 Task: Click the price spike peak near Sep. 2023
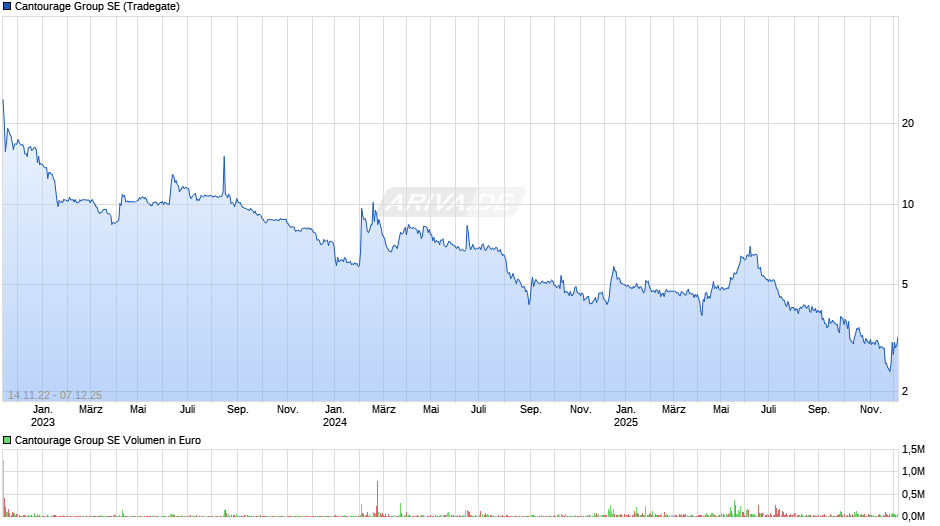click(224, 158)
